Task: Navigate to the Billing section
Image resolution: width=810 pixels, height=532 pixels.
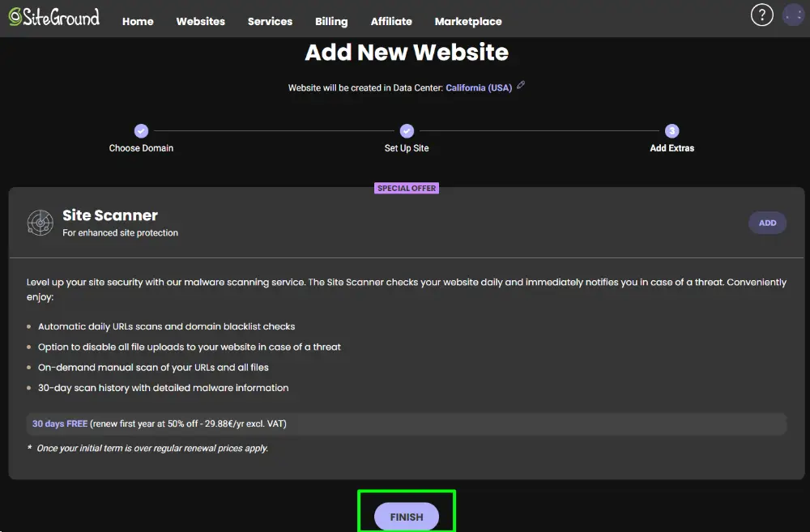Action: coord(331,22)
